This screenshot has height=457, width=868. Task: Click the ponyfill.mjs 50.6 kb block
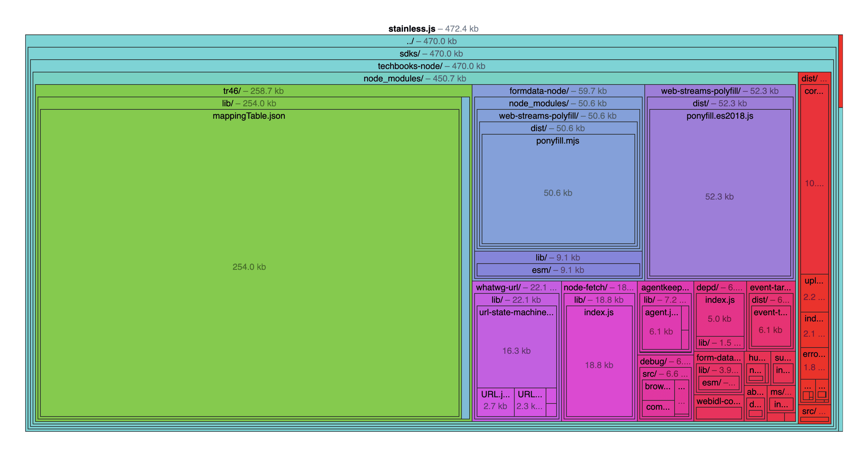pos(558,189)
